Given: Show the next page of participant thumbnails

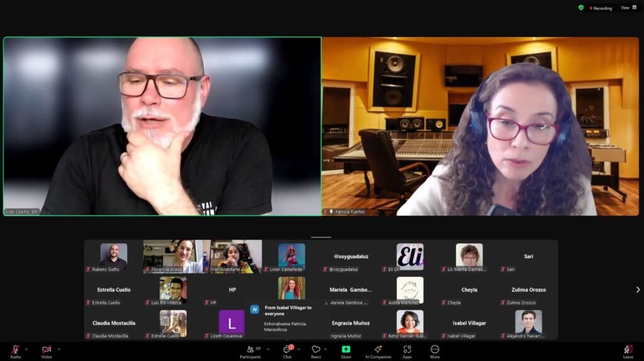Looking at the screenshot, I should point(638,289).
